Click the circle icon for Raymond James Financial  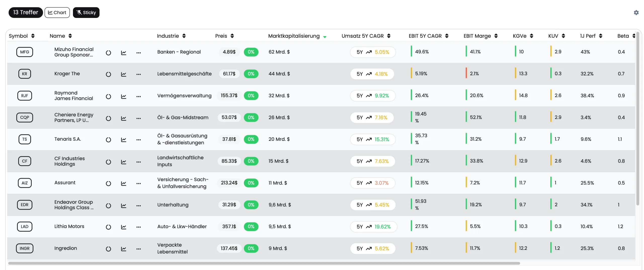coord(108,96)
